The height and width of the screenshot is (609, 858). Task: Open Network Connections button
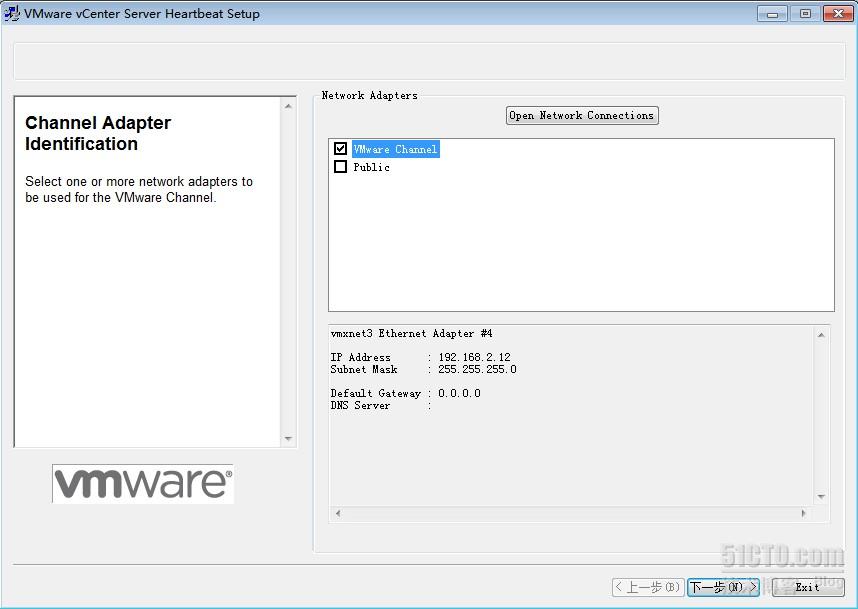point(582,115)
